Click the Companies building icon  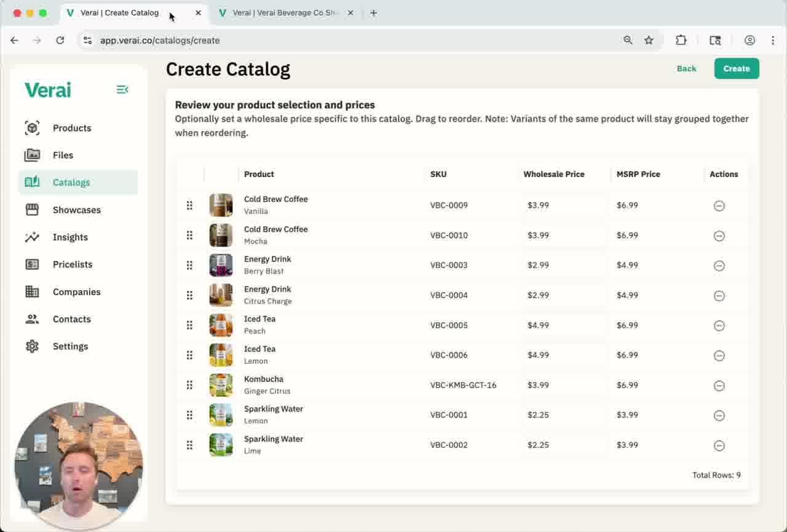click(32, 292)
